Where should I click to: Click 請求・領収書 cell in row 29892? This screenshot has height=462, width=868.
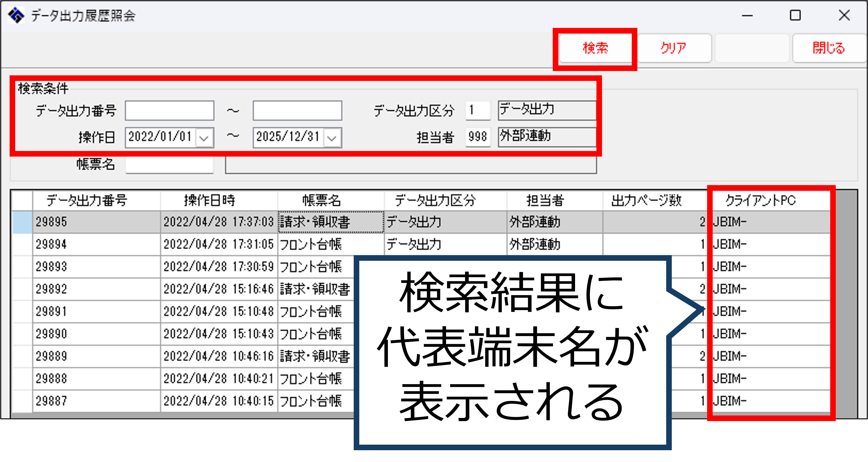coord(315,289)
